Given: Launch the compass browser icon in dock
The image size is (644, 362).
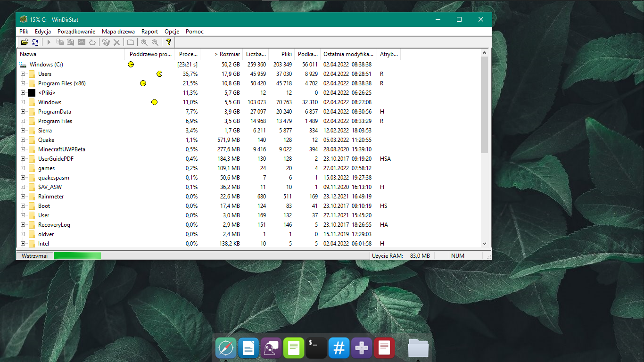Looking at the screenshot, I should tap(226, 348).
